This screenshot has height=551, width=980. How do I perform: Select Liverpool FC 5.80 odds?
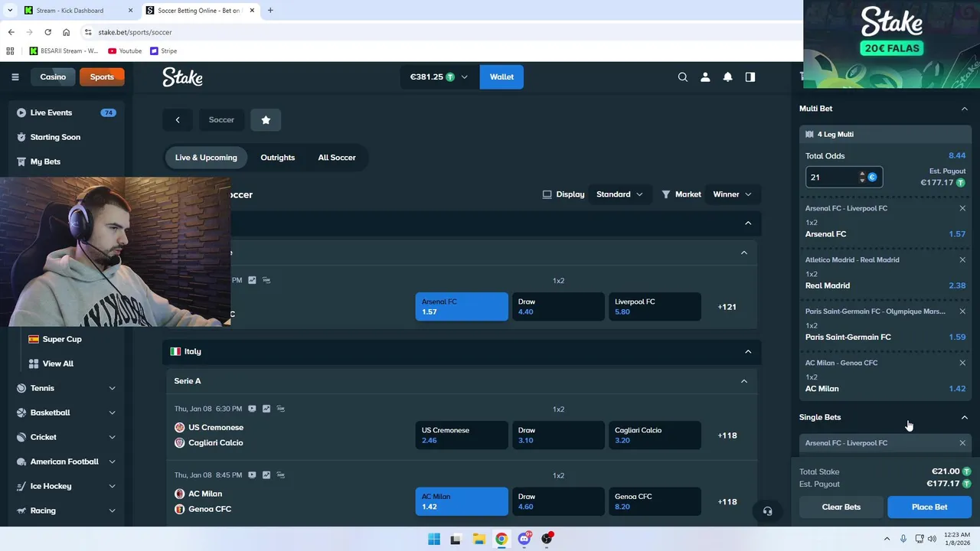point(655,307)
